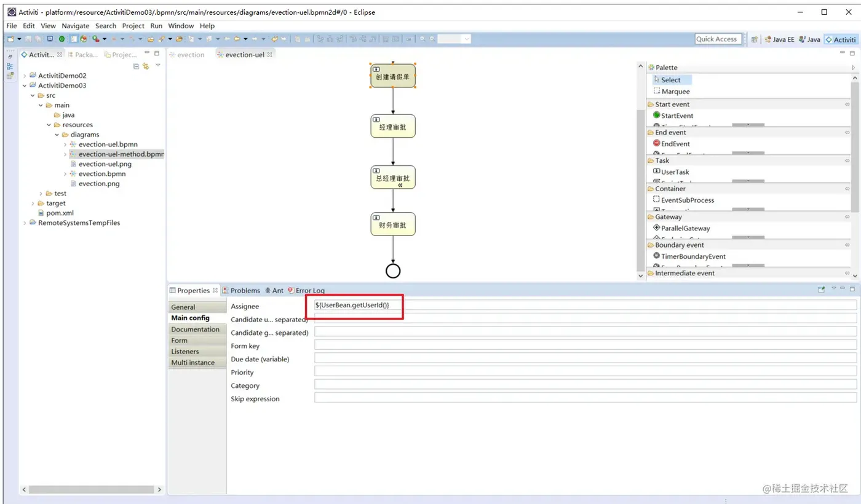861x504 pixels.
Task: Open the zoom level combo box
Action: 454,39
